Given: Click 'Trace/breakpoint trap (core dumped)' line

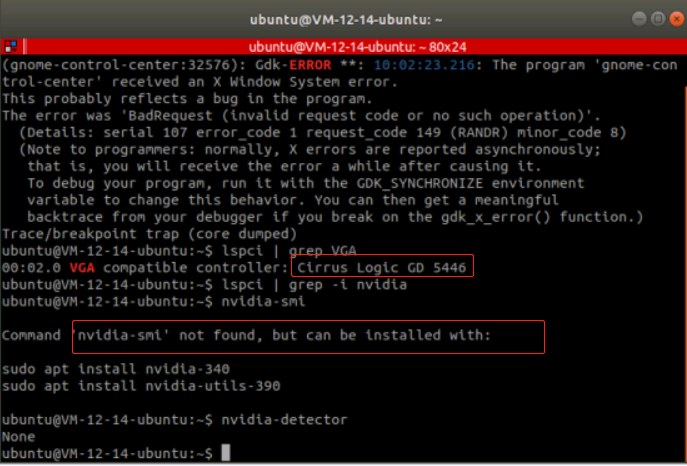Looking at the screenshot, I should click(x=149, y=234).
